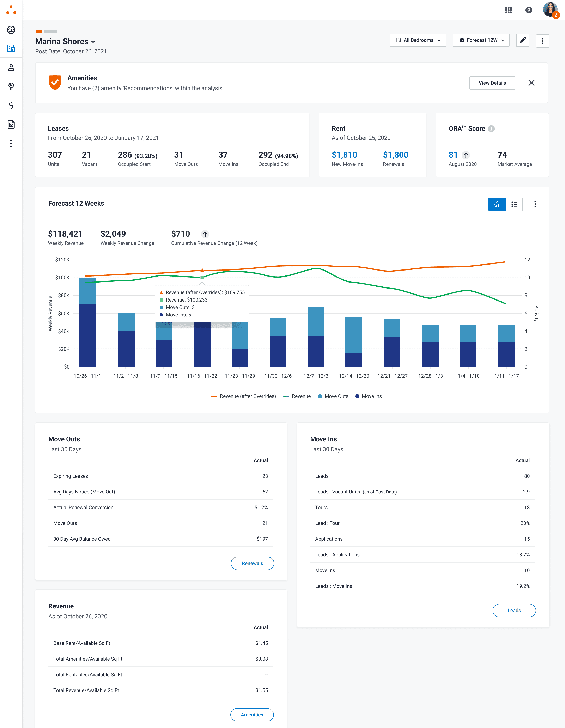
Task: Expand the Marina Shores property dropdown
Action: [65, 42]
